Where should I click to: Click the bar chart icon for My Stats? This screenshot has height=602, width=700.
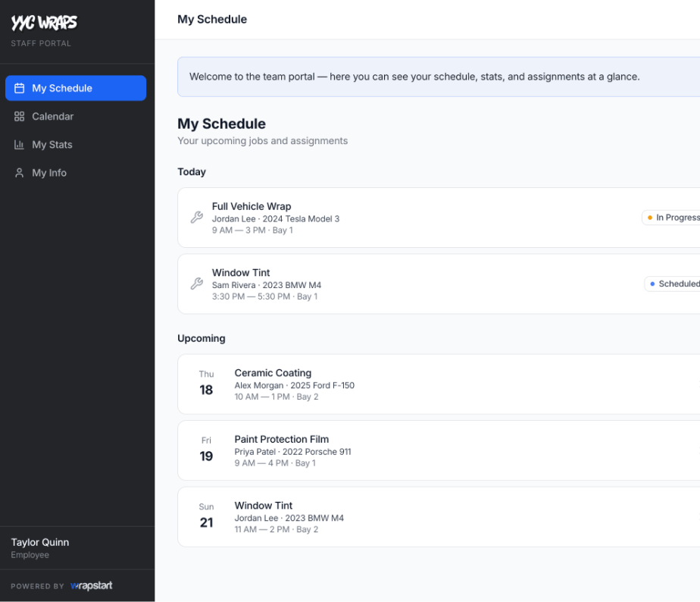[x=19, y=144]
